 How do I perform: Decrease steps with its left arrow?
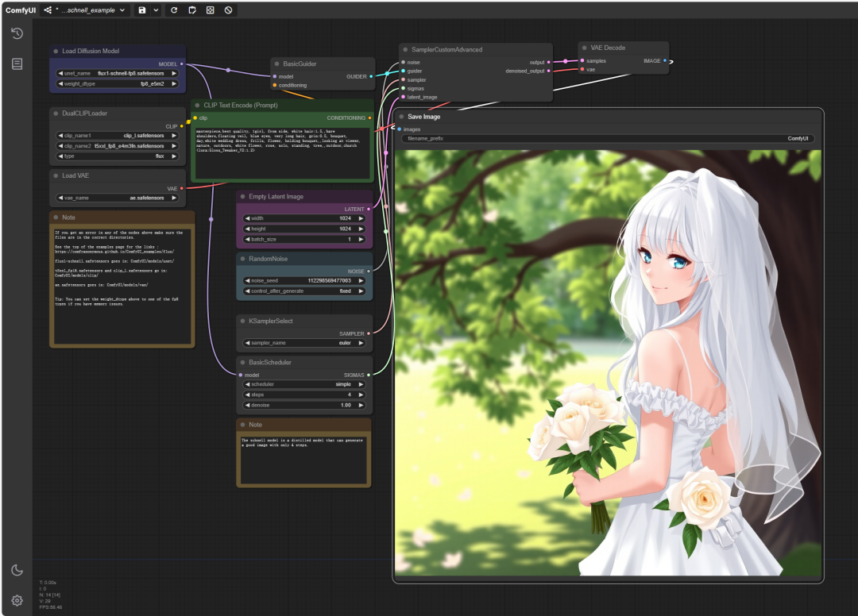click(247, 395)
